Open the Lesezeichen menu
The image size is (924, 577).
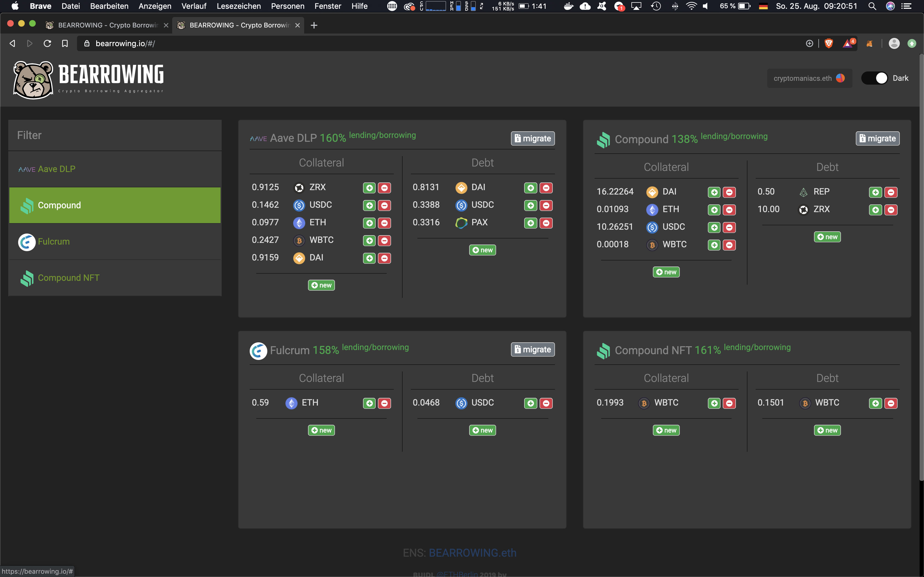pyautogui.click(x=239, y=6)
